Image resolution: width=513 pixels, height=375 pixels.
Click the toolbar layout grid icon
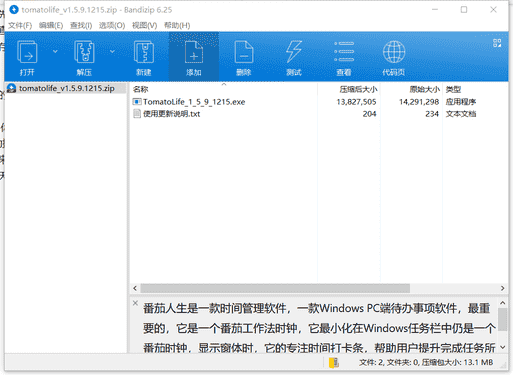[x=497, y=43]
